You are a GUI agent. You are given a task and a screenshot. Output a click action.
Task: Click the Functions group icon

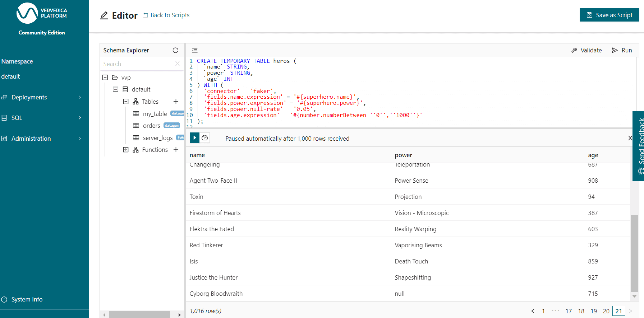pos(135,150)
